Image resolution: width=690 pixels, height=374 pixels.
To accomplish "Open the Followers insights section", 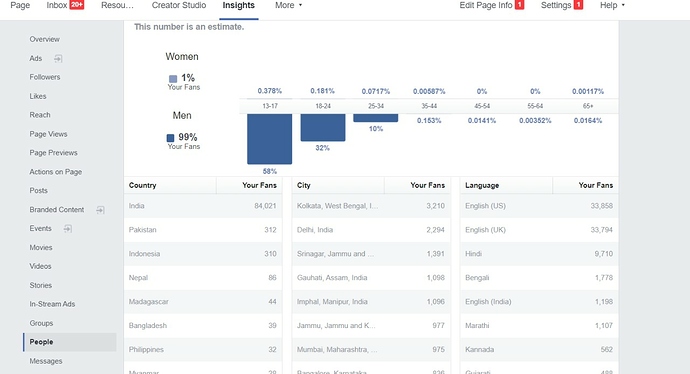I will pos(45,77).
